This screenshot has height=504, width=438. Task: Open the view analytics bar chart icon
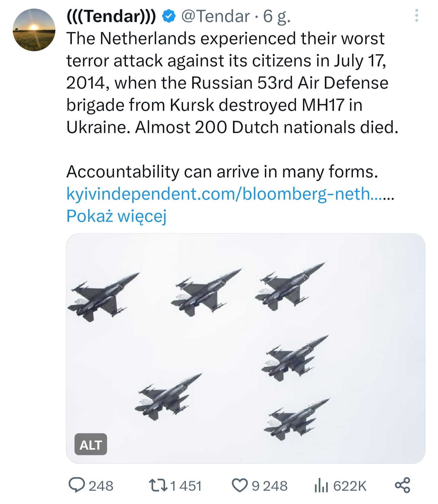point(321,485)
